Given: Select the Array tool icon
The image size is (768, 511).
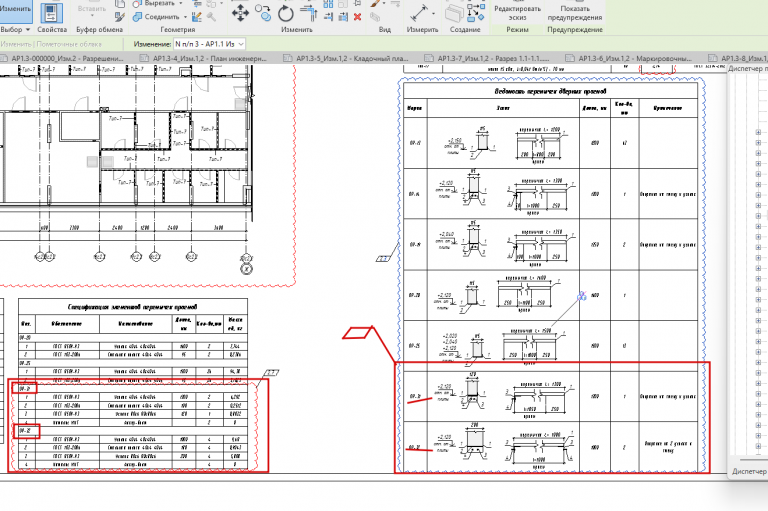Looking at the screenshot, I should 328,4.
